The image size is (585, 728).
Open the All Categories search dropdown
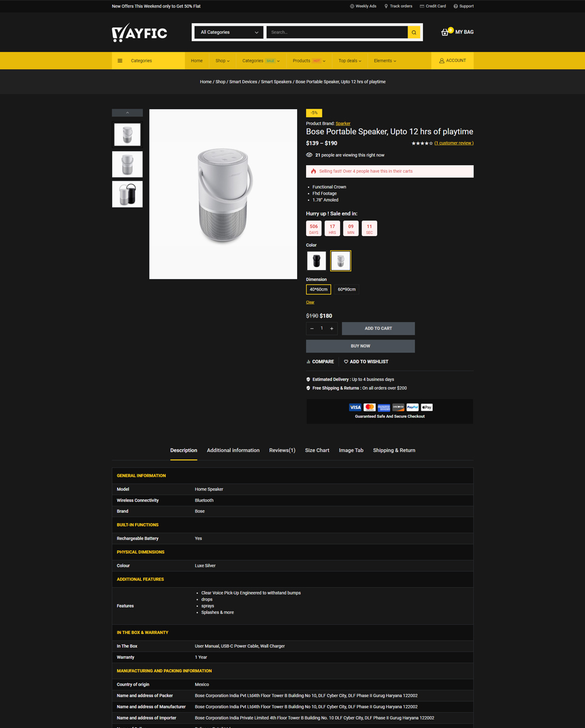coord(229,32)
